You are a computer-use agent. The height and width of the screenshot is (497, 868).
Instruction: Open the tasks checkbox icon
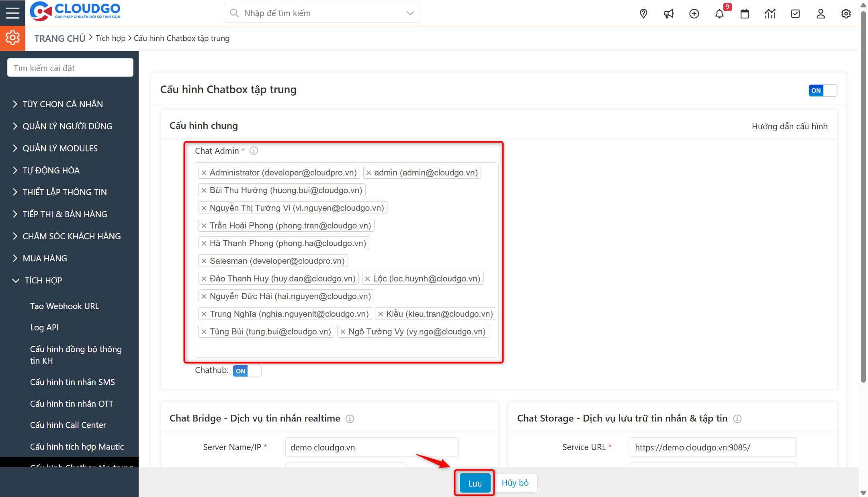click(795, 13)
